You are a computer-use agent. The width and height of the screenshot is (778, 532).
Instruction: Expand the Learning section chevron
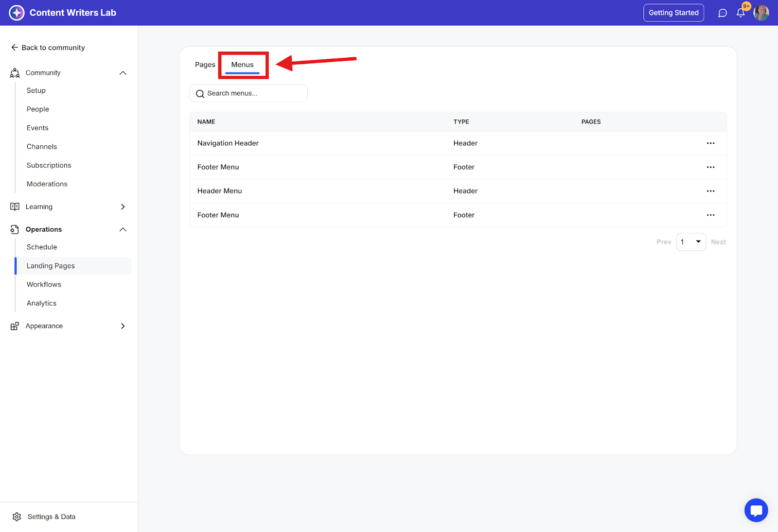(x=123, y=206)
